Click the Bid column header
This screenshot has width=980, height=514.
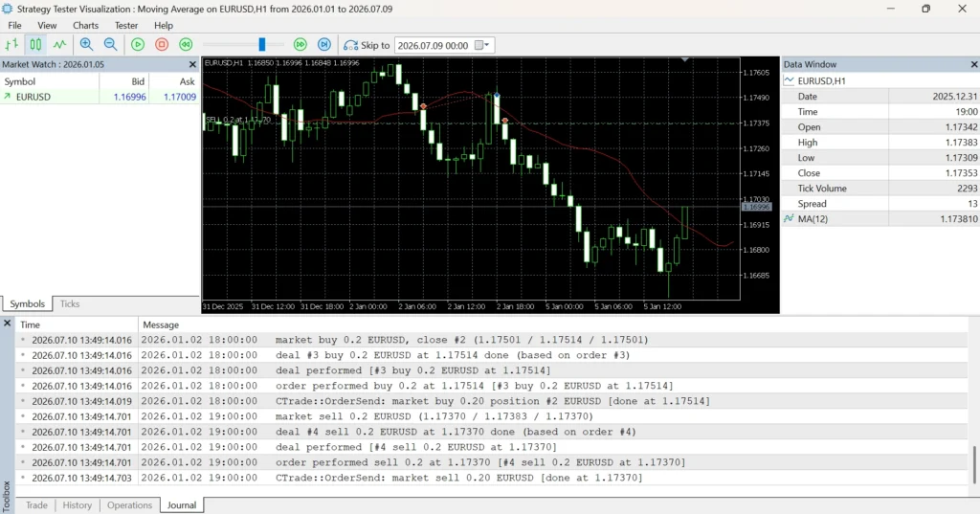[123, 82]
